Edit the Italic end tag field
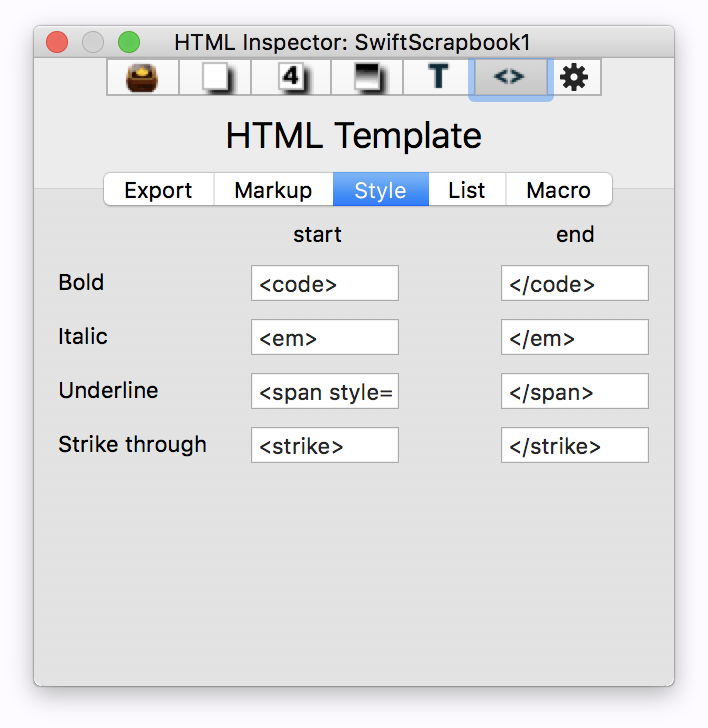This screenshot has width=708, height=728. click(574, 338)
